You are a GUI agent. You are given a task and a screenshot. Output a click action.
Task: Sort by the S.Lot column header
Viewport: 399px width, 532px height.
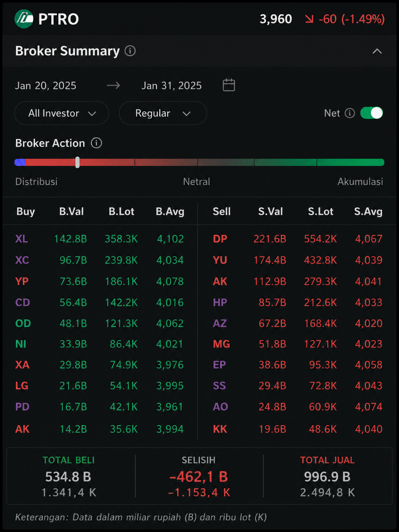[320, 212]
